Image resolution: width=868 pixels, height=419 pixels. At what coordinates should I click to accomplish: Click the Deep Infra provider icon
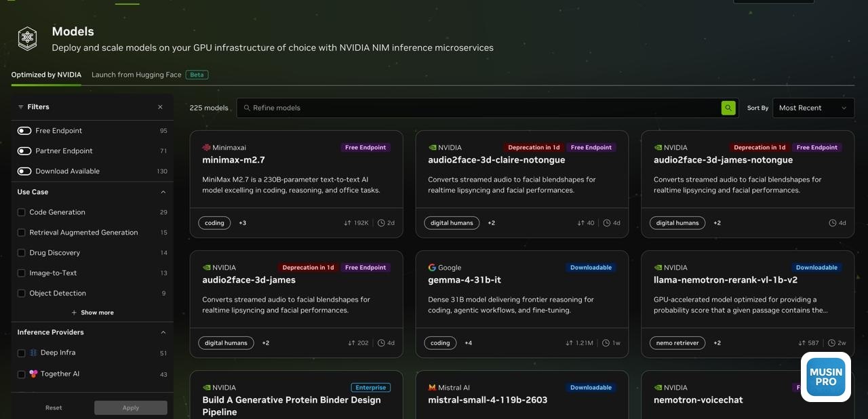pos(33,353)
